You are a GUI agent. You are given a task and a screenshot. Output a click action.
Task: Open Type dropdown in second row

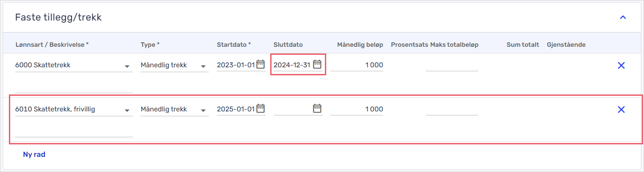click(x=175, y=110)
